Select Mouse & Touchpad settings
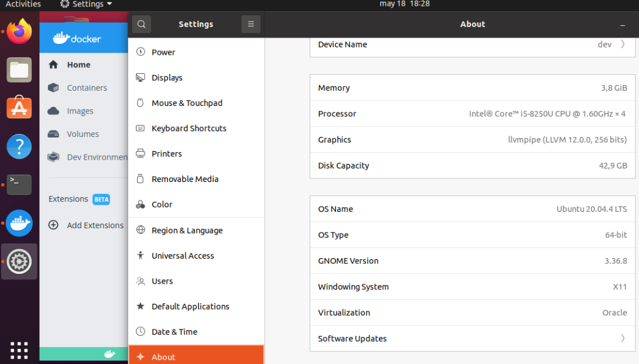 click(x=196, y=102)
